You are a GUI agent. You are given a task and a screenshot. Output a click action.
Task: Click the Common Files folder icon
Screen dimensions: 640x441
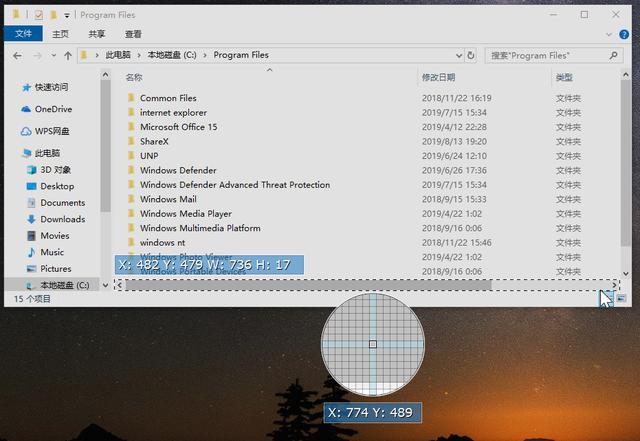131,98
